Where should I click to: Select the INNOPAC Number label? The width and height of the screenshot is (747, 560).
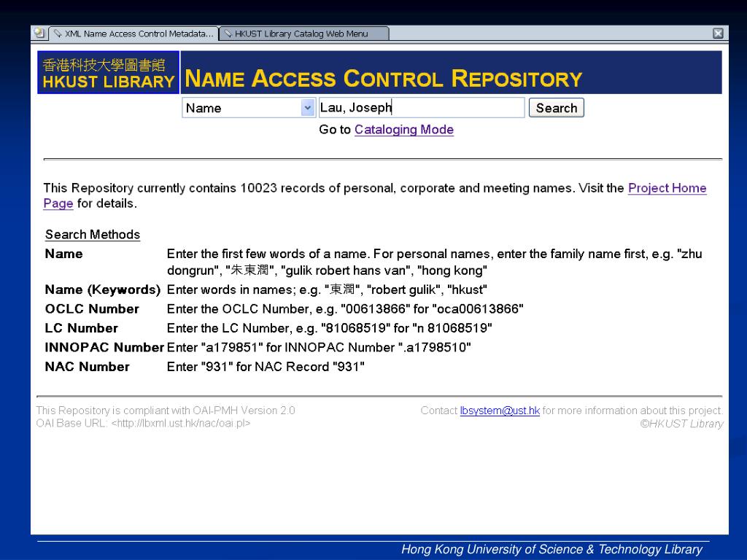pos(104,348)
